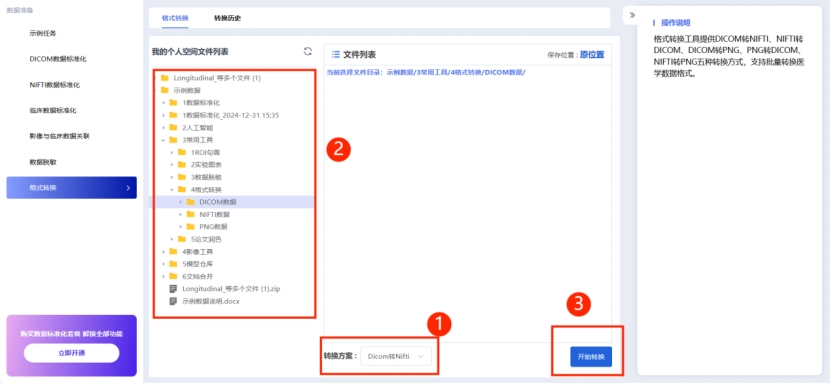Select the NIFTI数据 tree row label

pos(214,215)
